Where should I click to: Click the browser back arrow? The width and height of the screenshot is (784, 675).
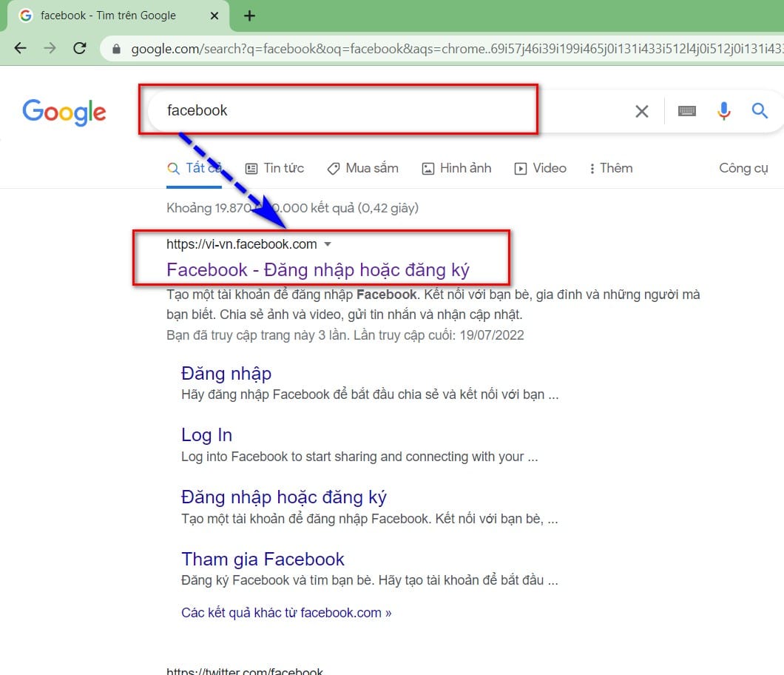(x=21, y=48)
